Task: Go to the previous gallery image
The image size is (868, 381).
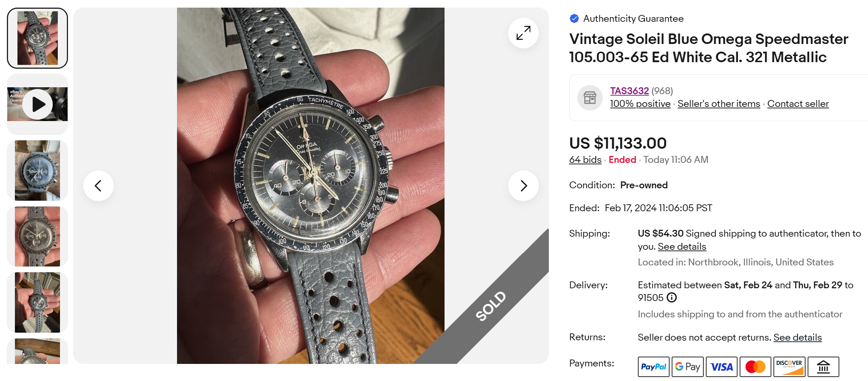Action: pos(98,186)
